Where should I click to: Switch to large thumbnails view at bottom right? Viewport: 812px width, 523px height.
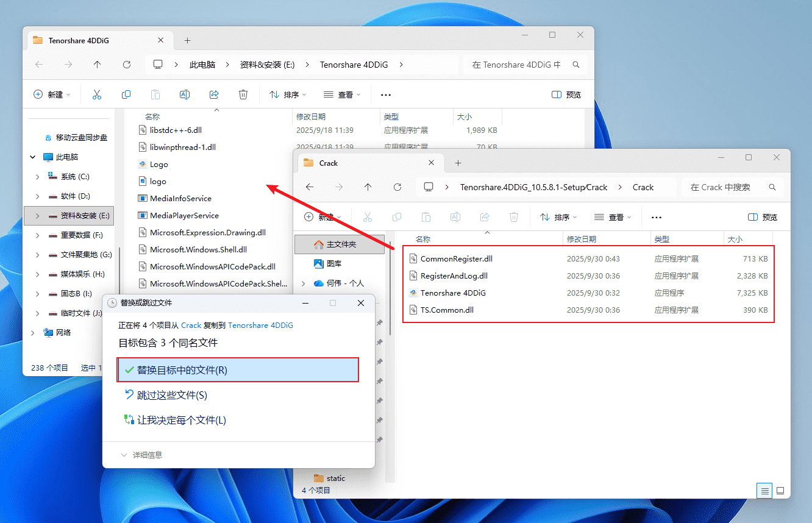click(x=781, y=490)
